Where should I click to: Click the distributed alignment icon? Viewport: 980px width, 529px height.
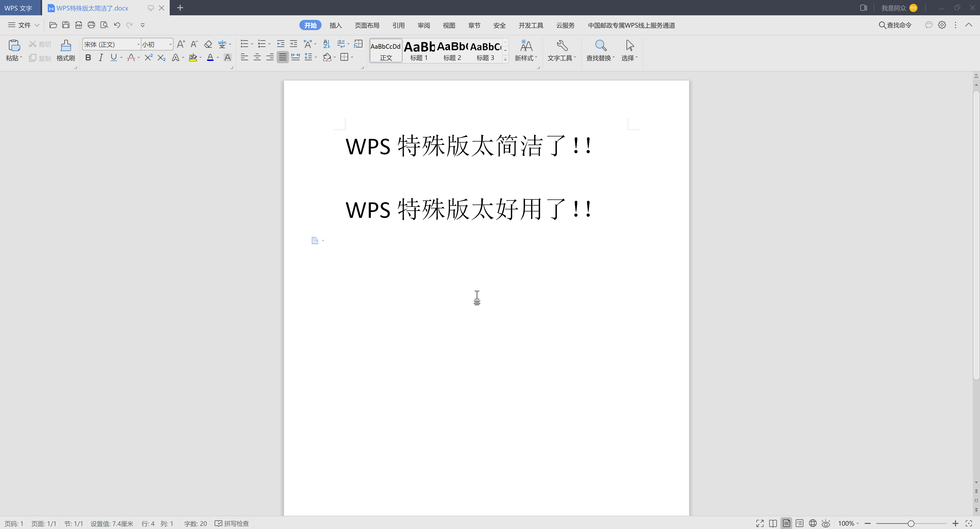click(x=296, y=57)
